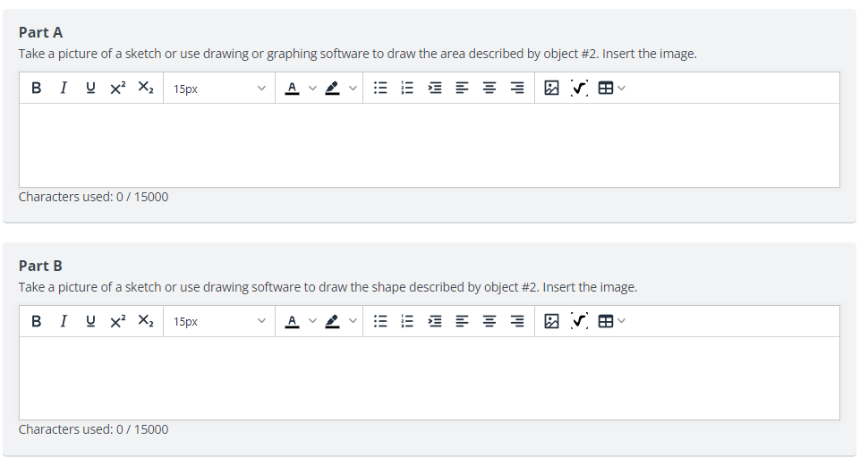Image resolution: width=868 pixels, height=466 pixels.
Task: Expand highlight color arrow in Part A
Action: [353, 88]
